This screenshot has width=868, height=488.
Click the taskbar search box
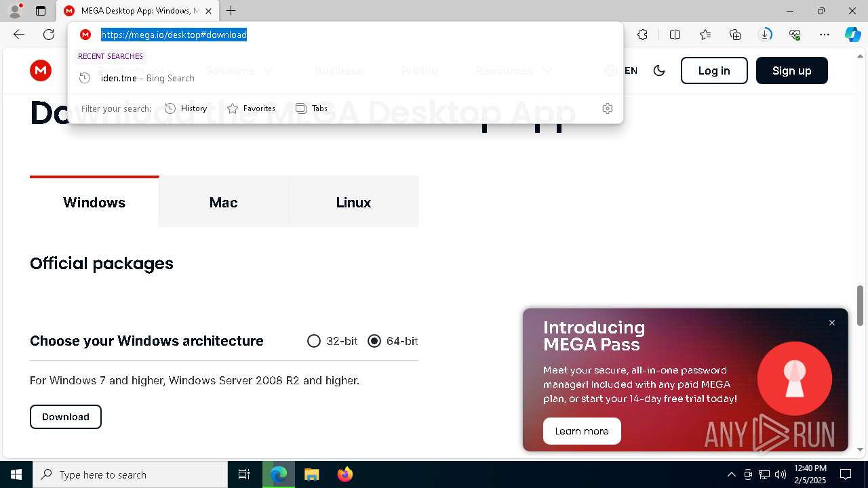point(130,474)
